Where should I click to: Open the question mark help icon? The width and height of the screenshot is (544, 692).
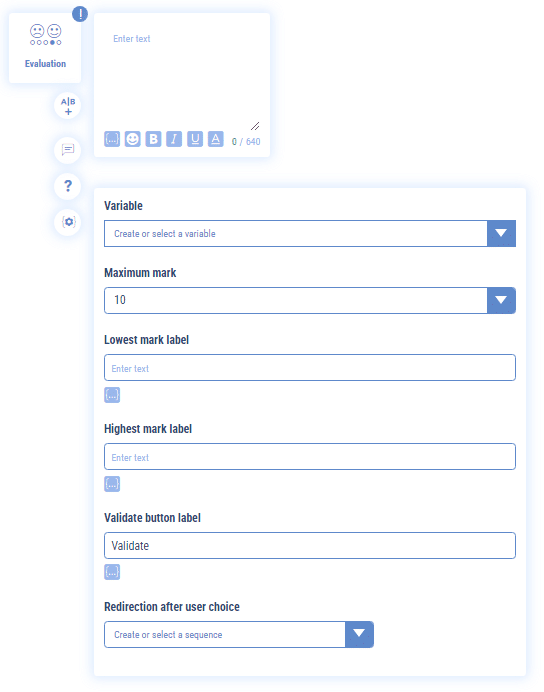68,186
